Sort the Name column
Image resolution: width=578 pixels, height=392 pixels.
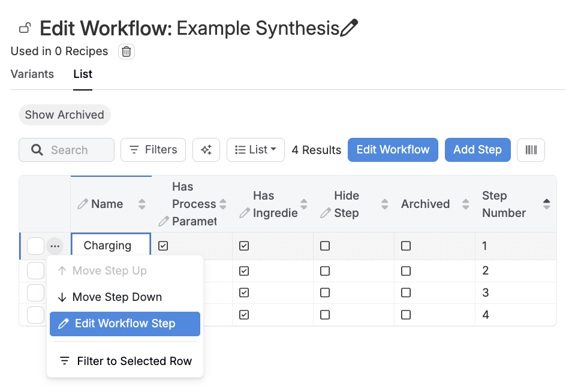(142, 204)
